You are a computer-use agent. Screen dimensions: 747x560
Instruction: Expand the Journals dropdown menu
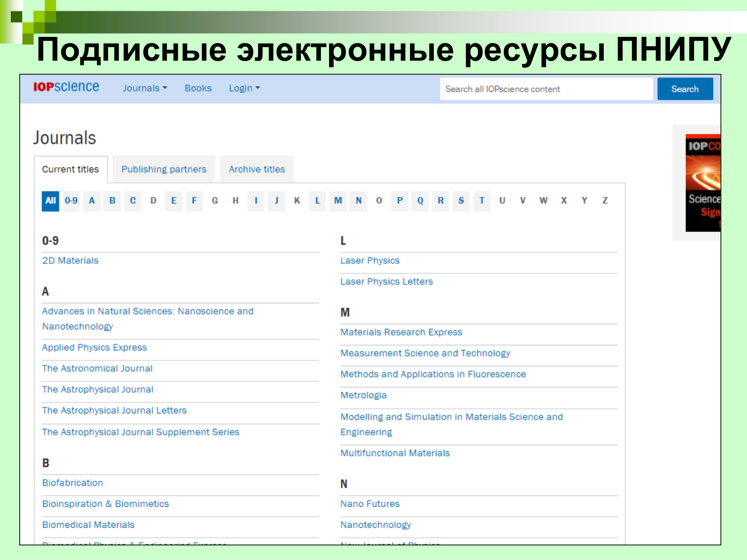tap(145, 88)
